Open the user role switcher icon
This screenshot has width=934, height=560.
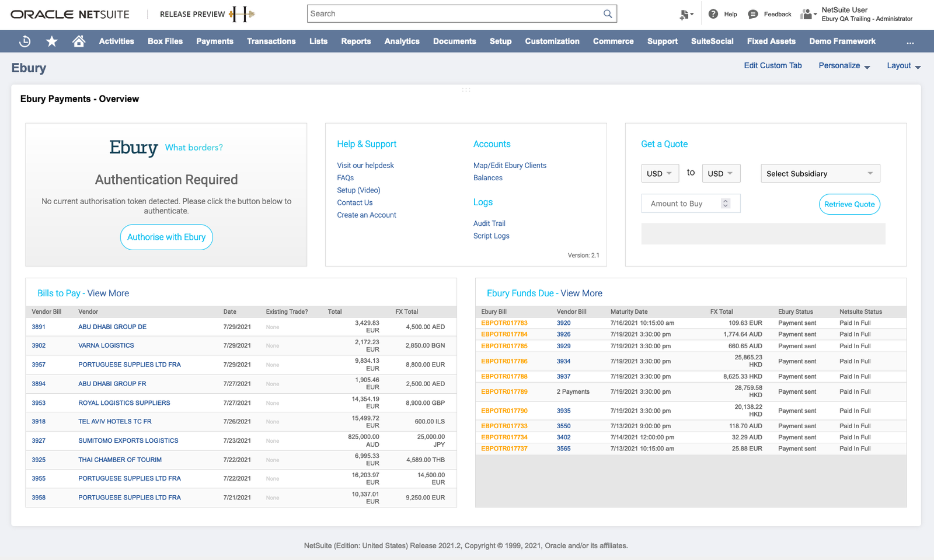[808, 14]
